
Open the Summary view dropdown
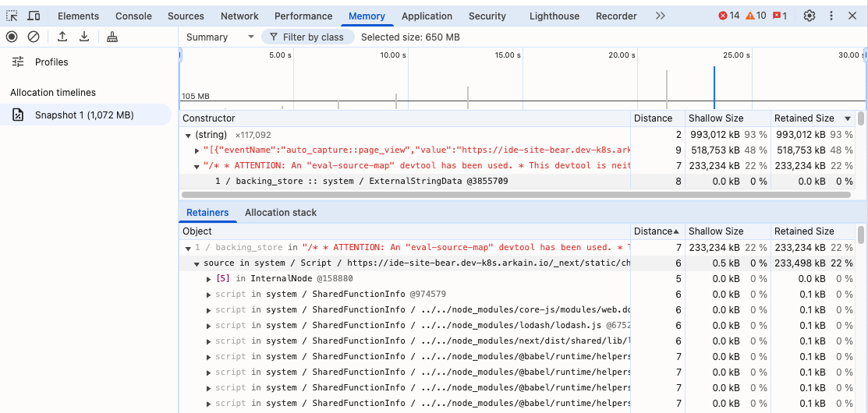pos(220,37)
